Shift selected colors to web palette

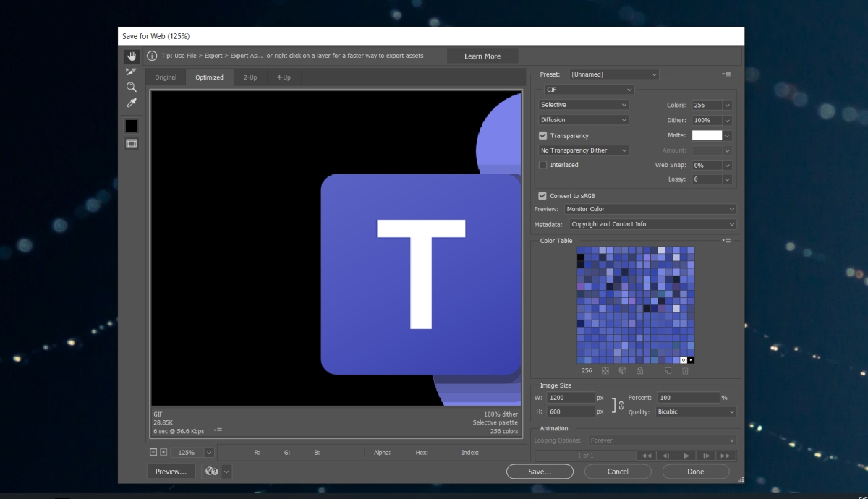pyautogui.click(x=622, y=370)
